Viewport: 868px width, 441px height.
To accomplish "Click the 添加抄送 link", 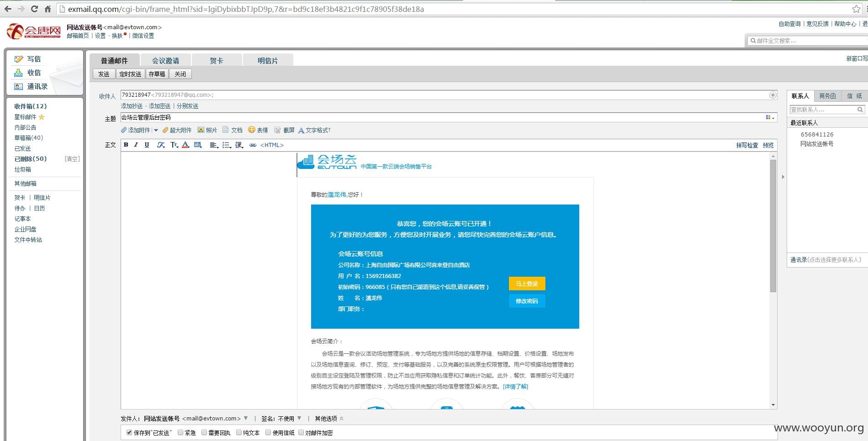I will pos(132,106).
